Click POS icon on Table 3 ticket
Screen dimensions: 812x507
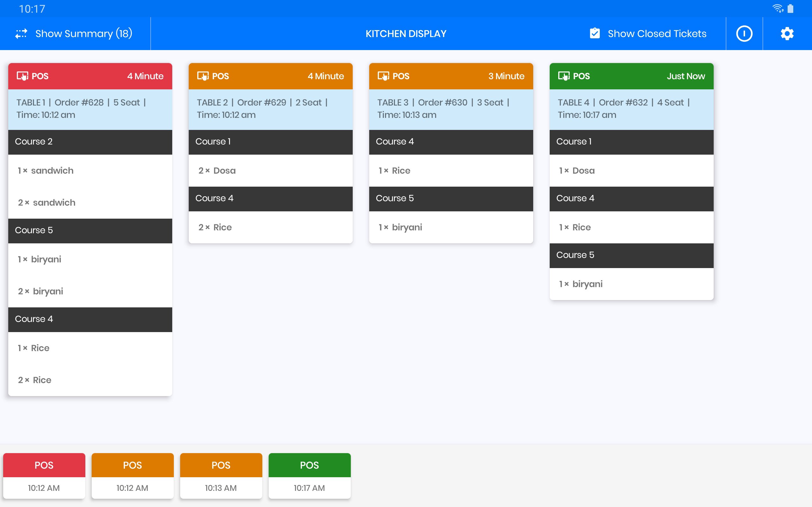[383, 76]
